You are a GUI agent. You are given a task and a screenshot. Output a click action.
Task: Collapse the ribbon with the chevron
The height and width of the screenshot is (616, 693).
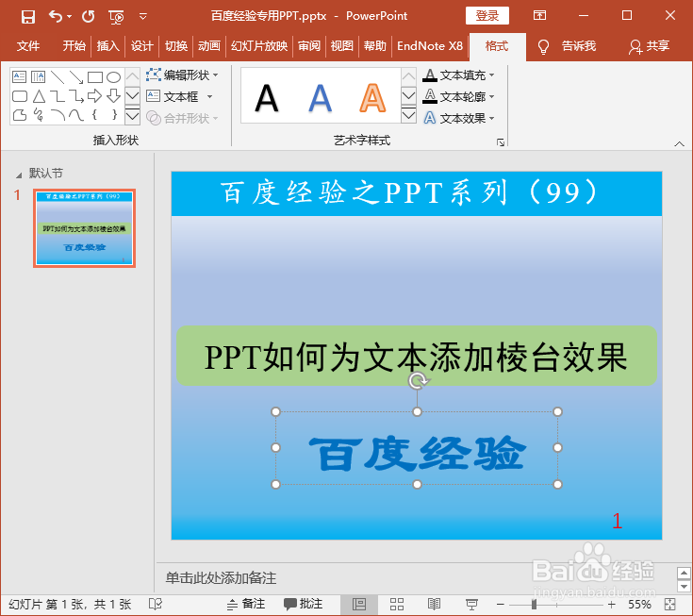pyautogui.click(x=679, y=143)
